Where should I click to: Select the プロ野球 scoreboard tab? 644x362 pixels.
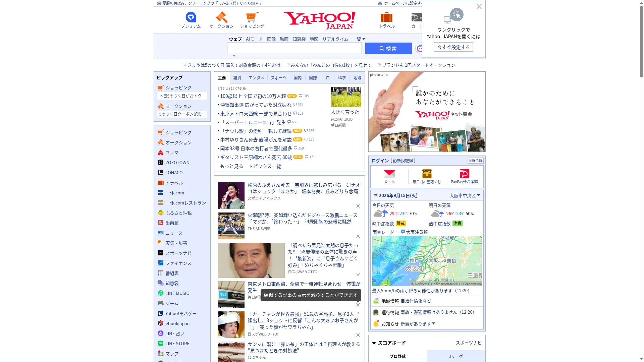point(397,356)
